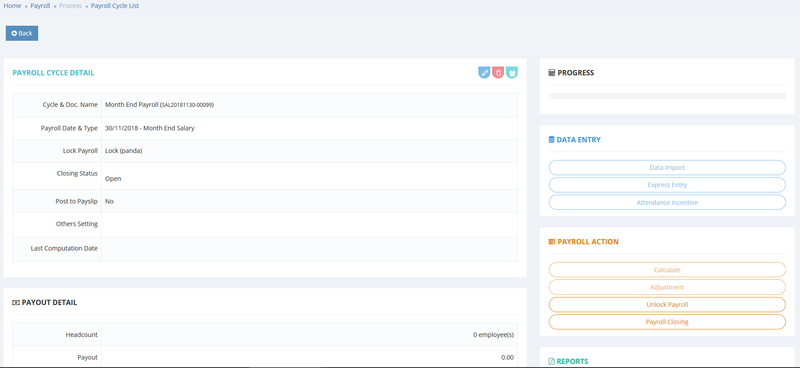The image size is (800, 368).
Task: Click the 'Lock (panda)' value
Action: [x=123, y=151]
